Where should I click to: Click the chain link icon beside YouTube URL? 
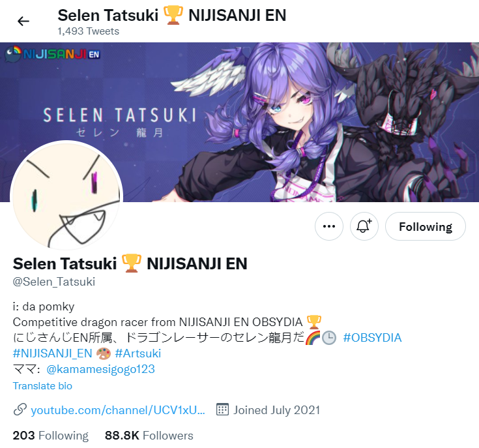[x=20, y=410]
